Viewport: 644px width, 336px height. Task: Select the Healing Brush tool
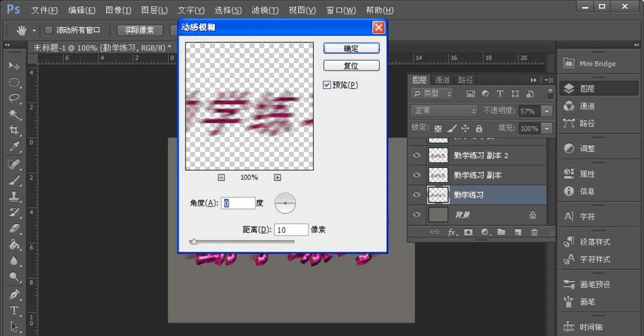14,164
